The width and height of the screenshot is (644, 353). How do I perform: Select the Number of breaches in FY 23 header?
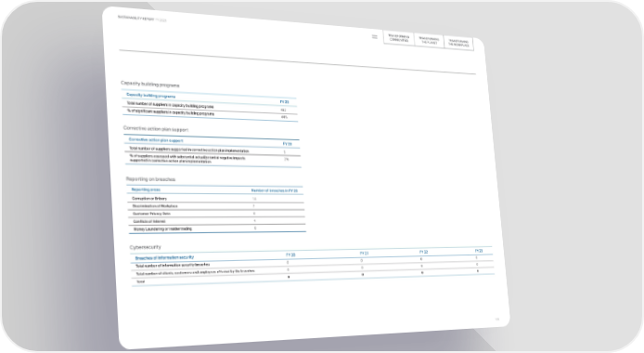tap(275, 190)
